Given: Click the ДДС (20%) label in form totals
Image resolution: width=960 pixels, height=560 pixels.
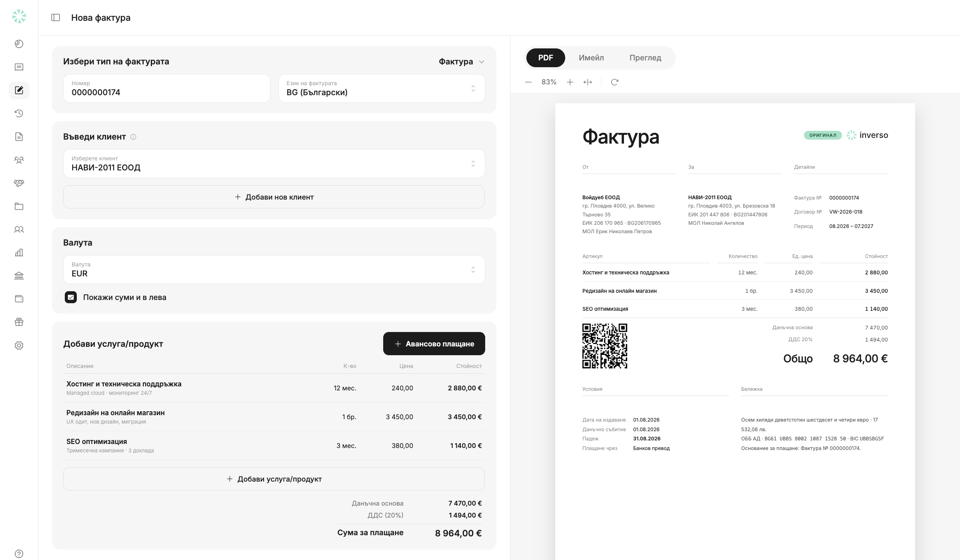Looking at the screenshot, I should coord(386,515).
